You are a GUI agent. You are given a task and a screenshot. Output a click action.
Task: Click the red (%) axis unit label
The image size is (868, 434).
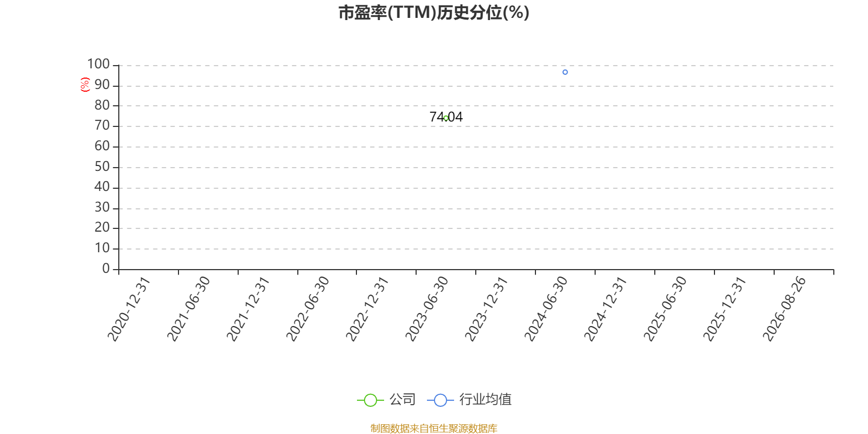pos(85,85)
